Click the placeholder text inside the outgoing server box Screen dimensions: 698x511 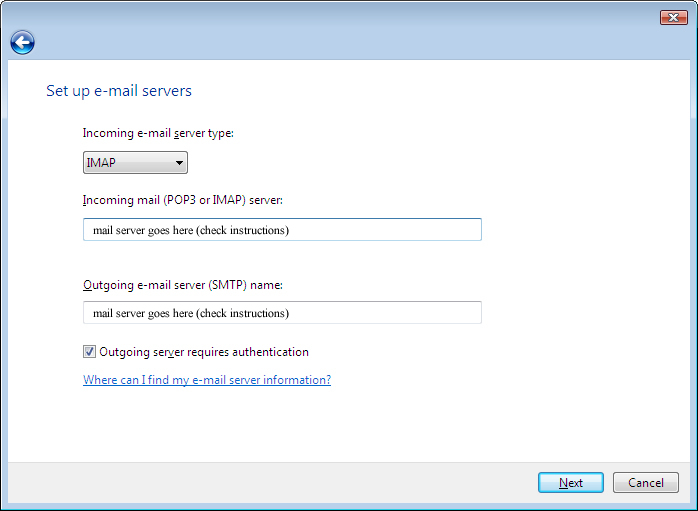(x=190, y=313)
